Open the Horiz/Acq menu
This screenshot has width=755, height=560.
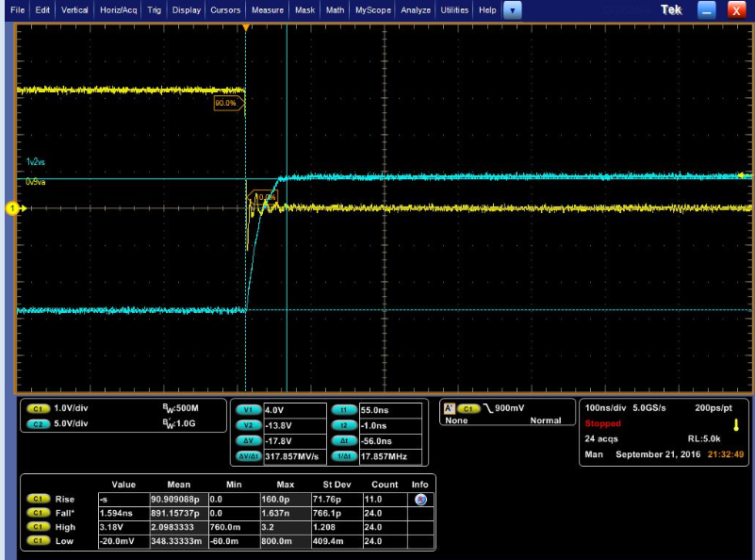[x=118, y=9]
